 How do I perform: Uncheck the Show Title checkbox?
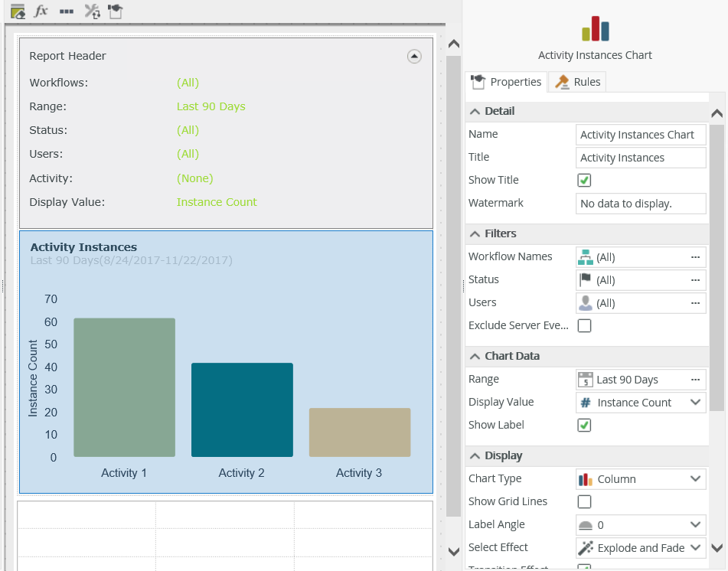584,181
